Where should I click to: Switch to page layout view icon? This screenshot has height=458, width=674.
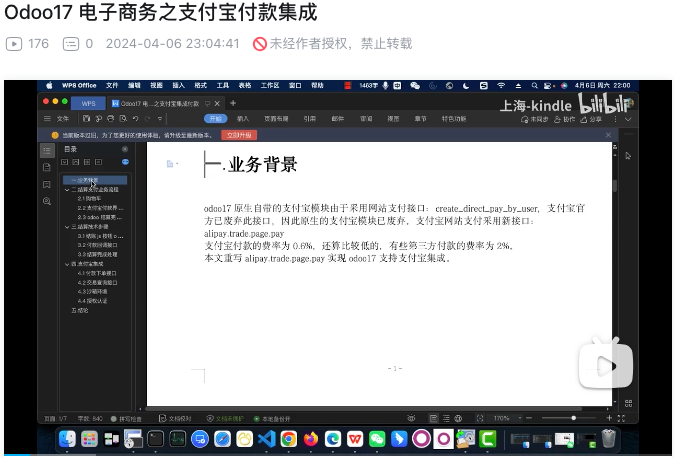tap(434, 418)
